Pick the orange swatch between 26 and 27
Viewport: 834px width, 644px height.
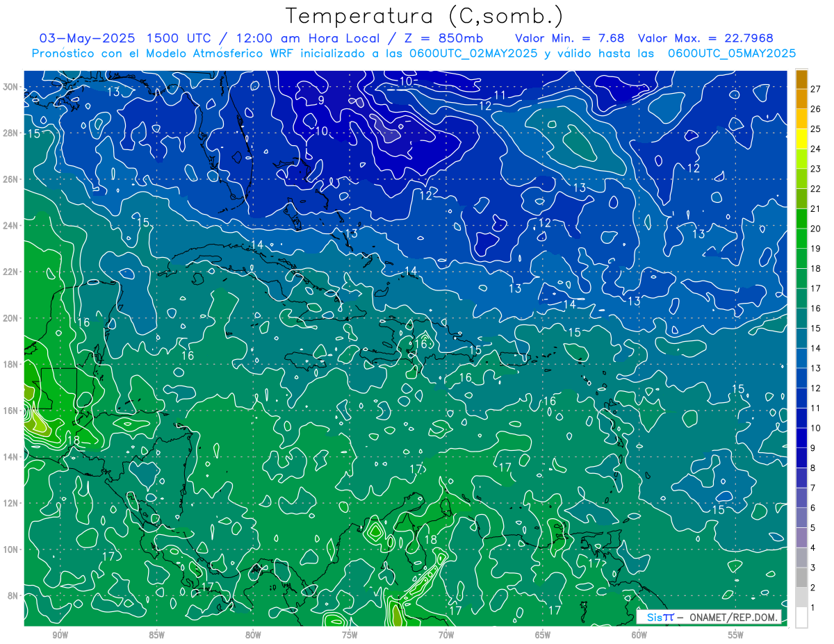click(801, 99)
